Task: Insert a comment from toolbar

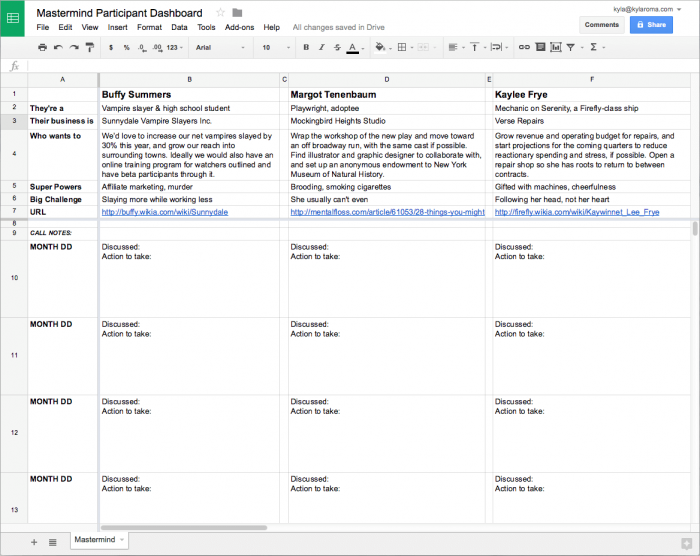Action: 540,47
